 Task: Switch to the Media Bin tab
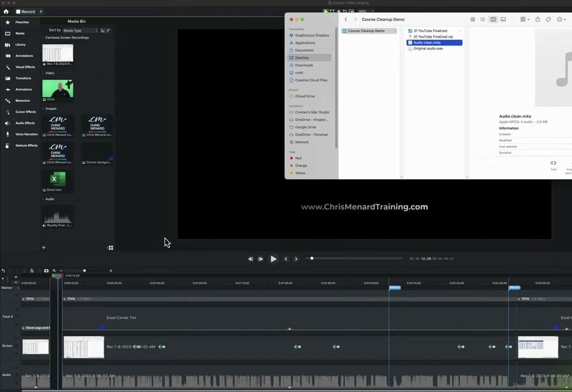click(76, 21)
